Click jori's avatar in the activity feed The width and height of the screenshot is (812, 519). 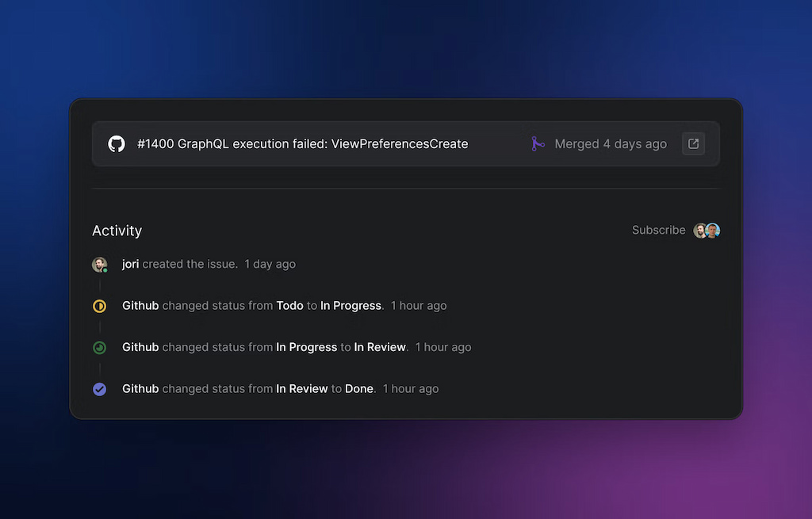point(99,265)
